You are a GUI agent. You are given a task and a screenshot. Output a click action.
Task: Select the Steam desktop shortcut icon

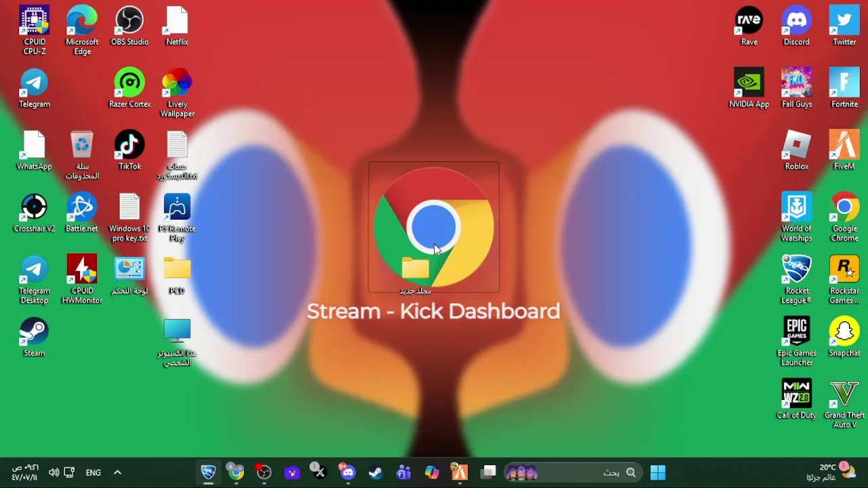[x=35, y=337]
